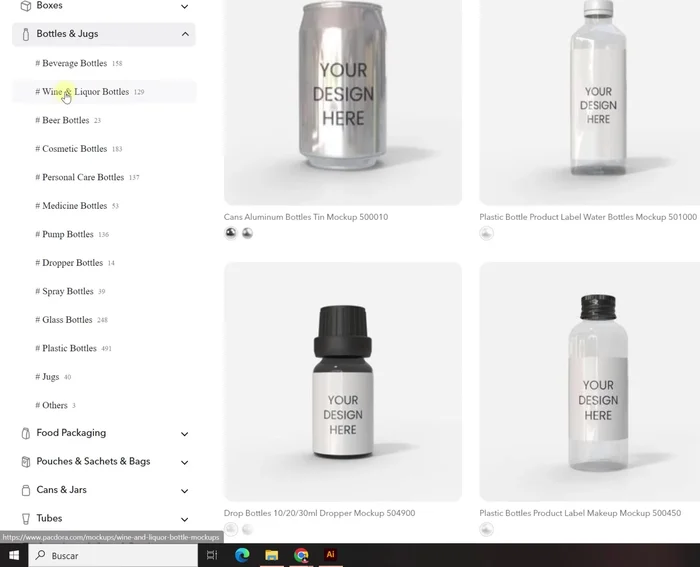This screenshot has width=700, height=567.
Task: Collapse the Bottles & Jugs section
Action: (185, 34)
